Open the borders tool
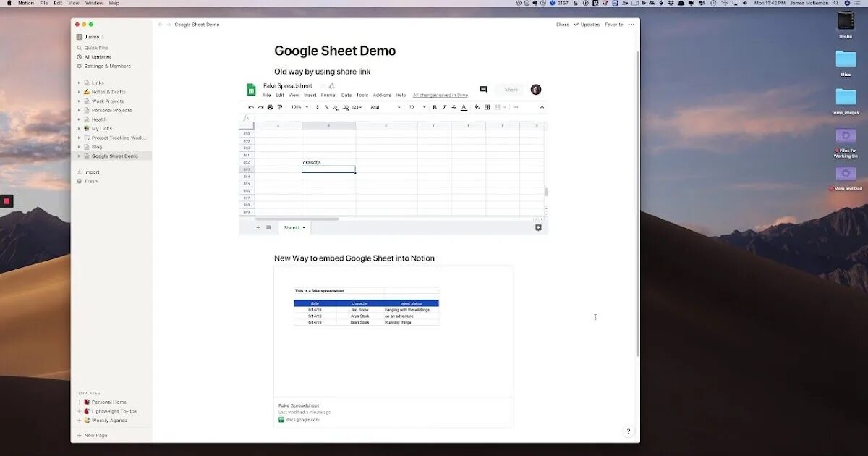868x456 pixels. tap(487, 107)
